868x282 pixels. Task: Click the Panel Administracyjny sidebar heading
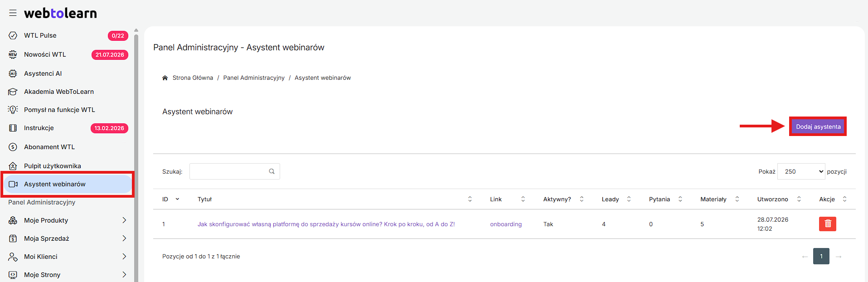[x=42, y=202]
